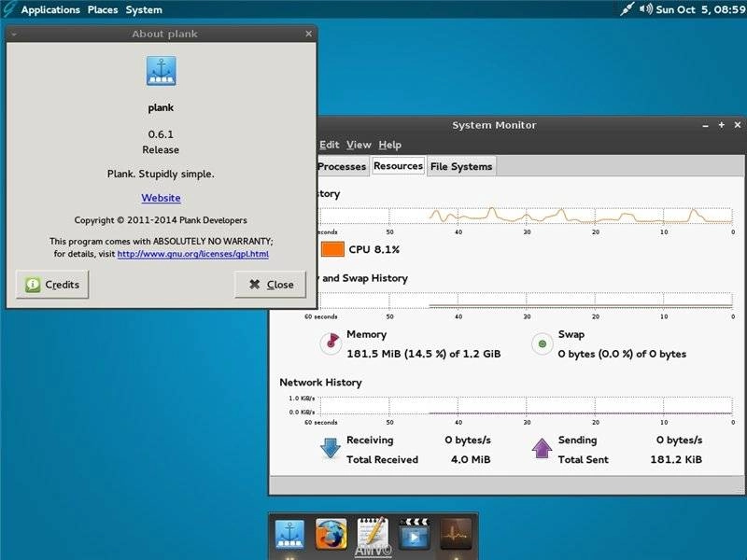747x560 pixels.
Task: Open the System menu in top panel
Action: point(144,9)
